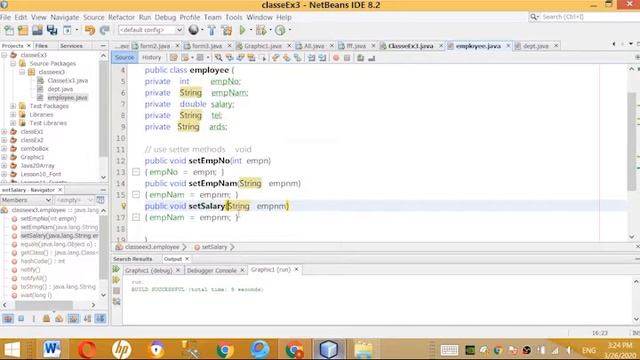The width and height of the screenshot is (640, 360).
Task: Toggle Show Fields navigator filter button
Action: point(21,318)
